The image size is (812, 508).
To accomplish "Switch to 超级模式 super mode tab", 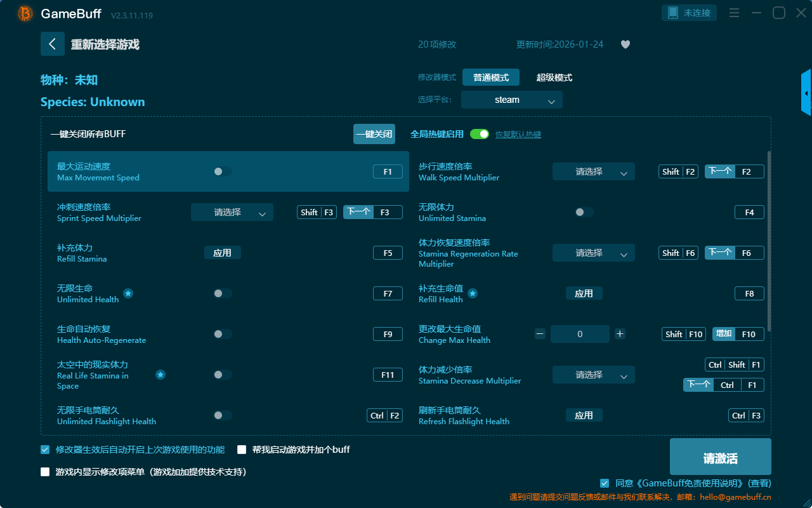I will (554, 77).
